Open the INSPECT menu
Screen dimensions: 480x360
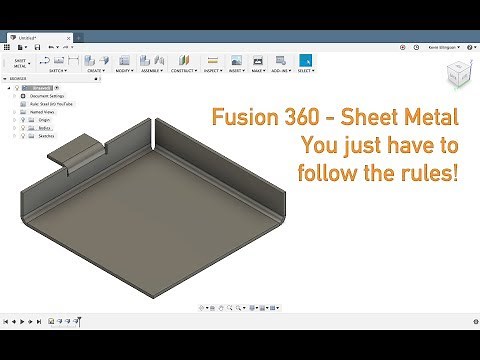point(213,71)
